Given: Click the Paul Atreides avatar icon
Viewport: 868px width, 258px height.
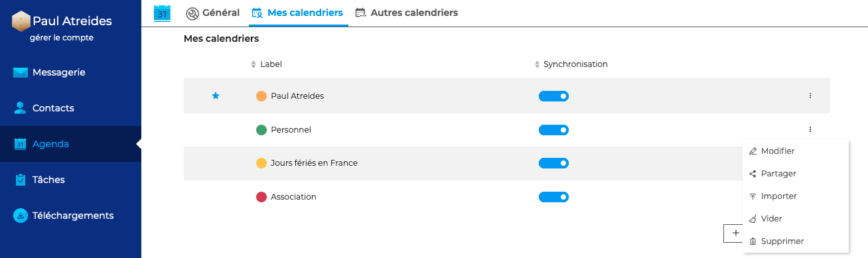Looking at the screenshot, I should (21, 21).
